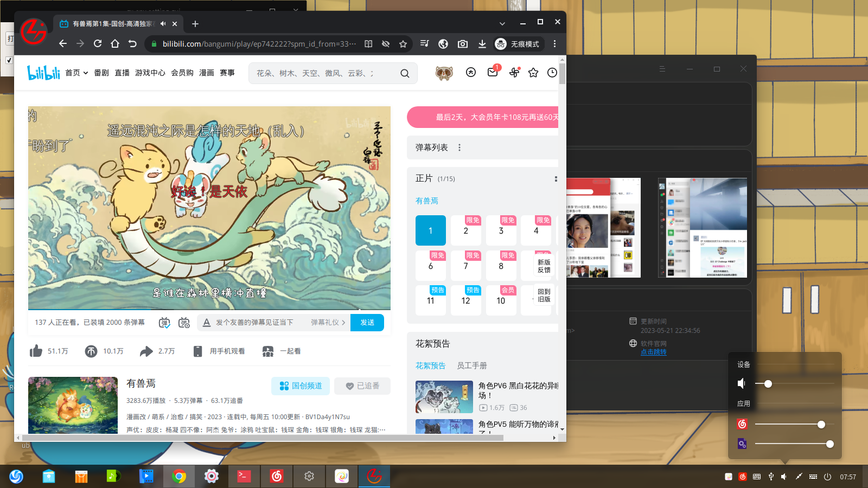Bookmark this page with star icon
868x488 pixels.
tap(403, 44)
